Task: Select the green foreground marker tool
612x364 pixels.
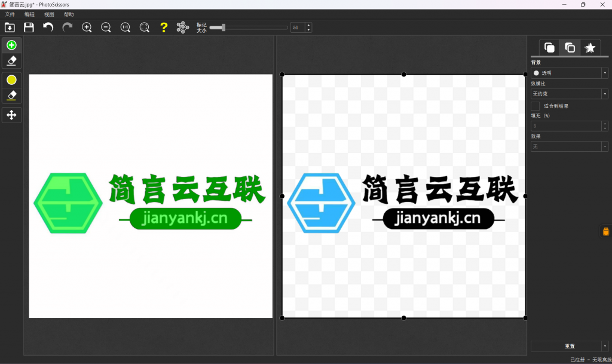Action: (12, 45)
